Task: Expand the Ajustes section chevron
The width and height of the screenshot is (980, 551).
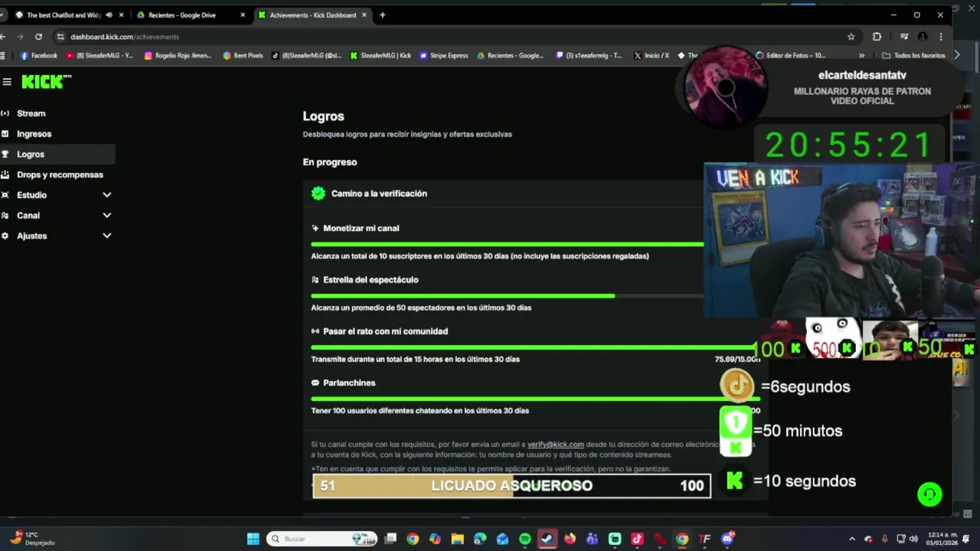Action: (106, 236)
